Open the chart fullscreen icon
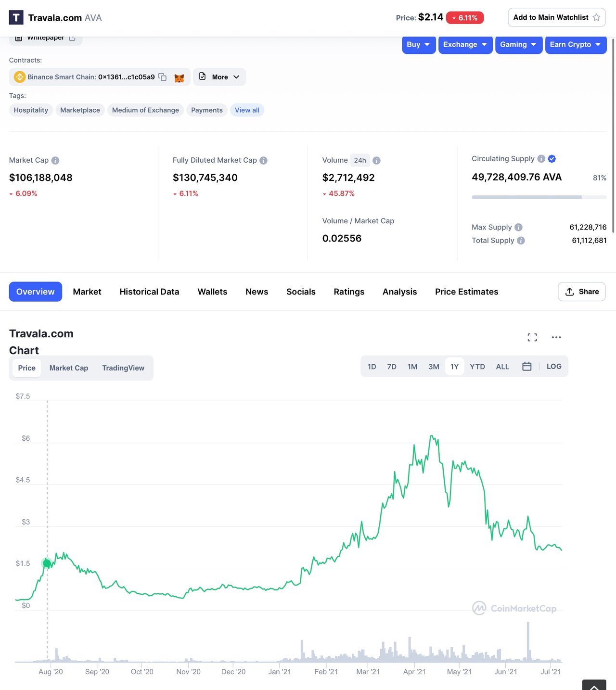 [x=532, y=337]
